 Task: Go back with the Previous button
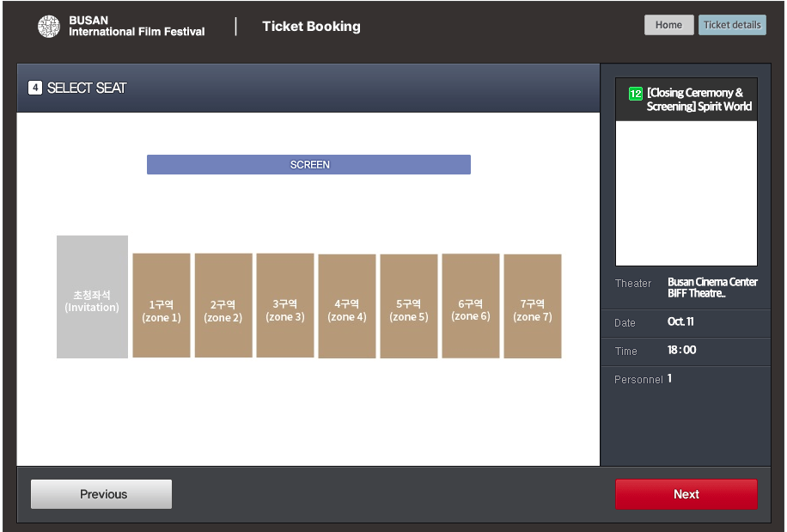(x=101, y=494)
